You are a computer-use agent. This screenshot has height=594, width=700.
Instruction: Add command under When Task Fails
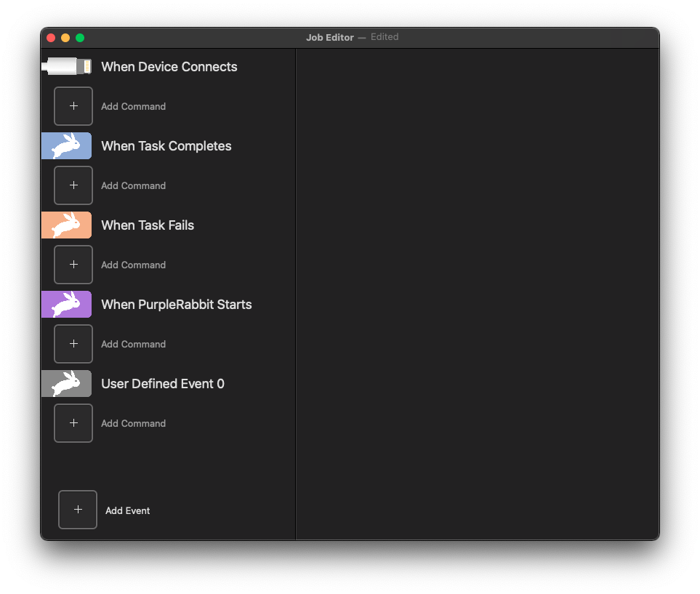coord(73,265)
